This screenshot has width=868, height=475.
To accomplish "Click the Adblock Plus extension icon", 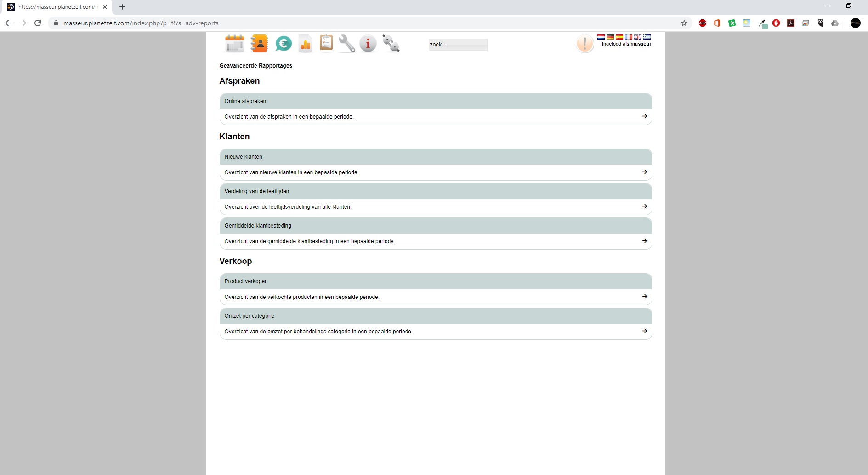I will click(702, 23).
